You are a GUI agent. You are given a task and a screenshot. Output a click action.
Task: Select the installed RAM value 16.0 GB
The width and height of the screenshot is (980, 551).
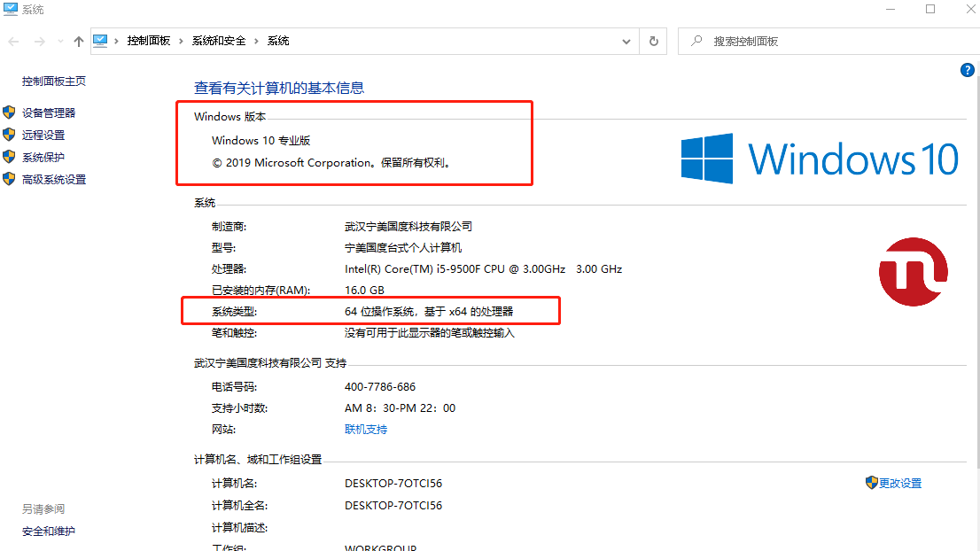(364, 291)
